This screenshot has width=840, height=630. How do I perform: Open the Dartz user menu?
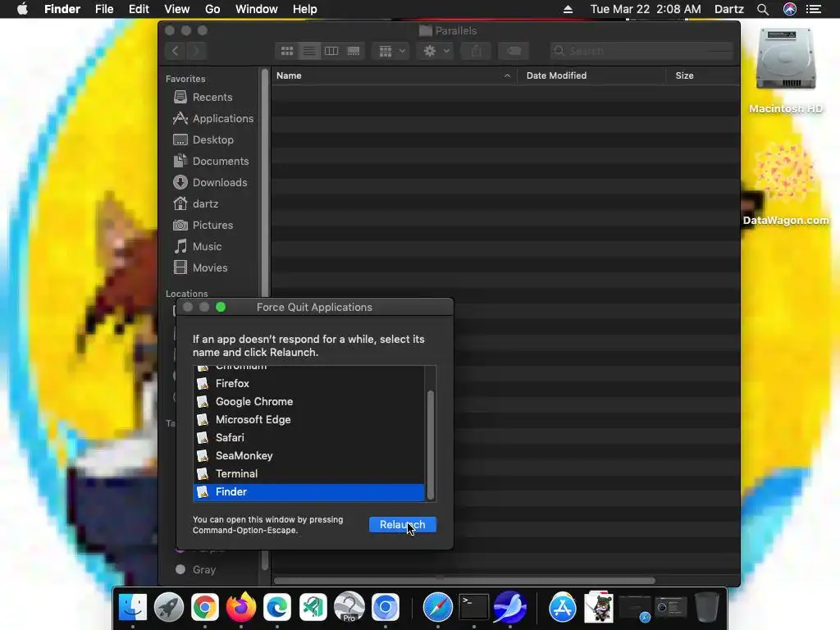[729, 9]
